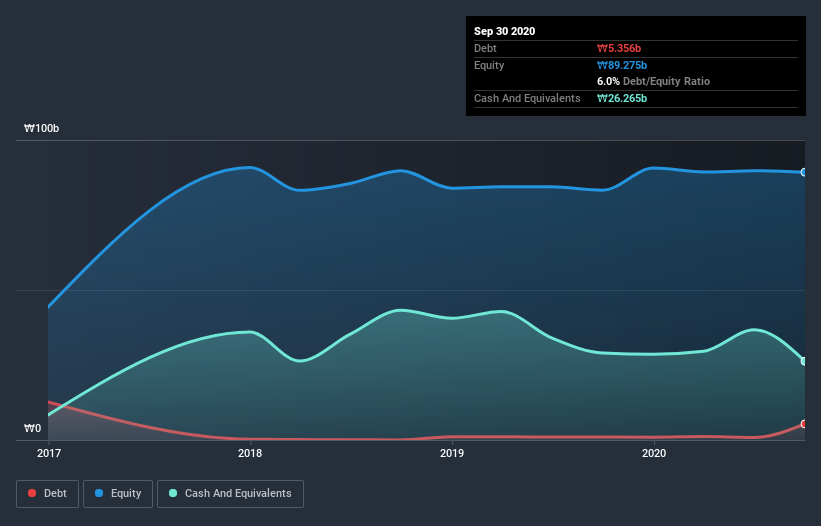
Task: Click the 2020 x-axis label
Action: pos(654,453)
